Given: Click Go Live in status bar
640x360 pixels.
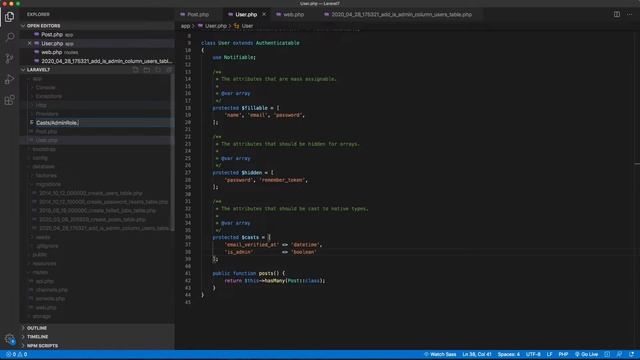Looking at the screenshot, I should 587,354.
